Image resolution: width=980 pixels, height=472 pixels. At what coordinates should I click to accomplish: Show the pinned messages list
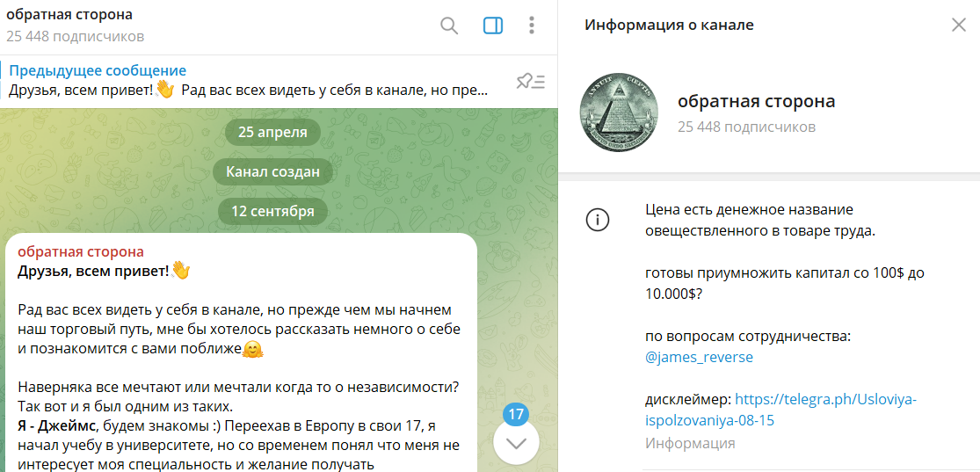(x=530, y=82)
